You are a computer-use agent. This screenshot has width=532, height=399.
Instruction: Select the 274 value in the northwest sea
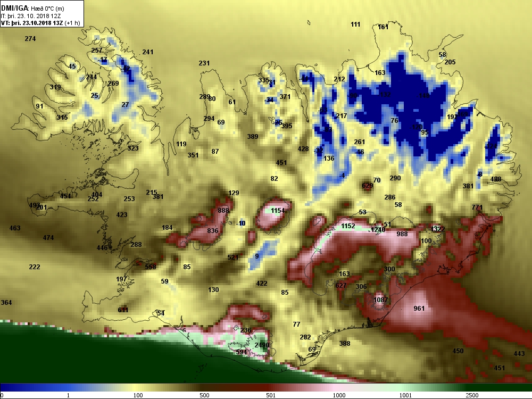(30, 39)
